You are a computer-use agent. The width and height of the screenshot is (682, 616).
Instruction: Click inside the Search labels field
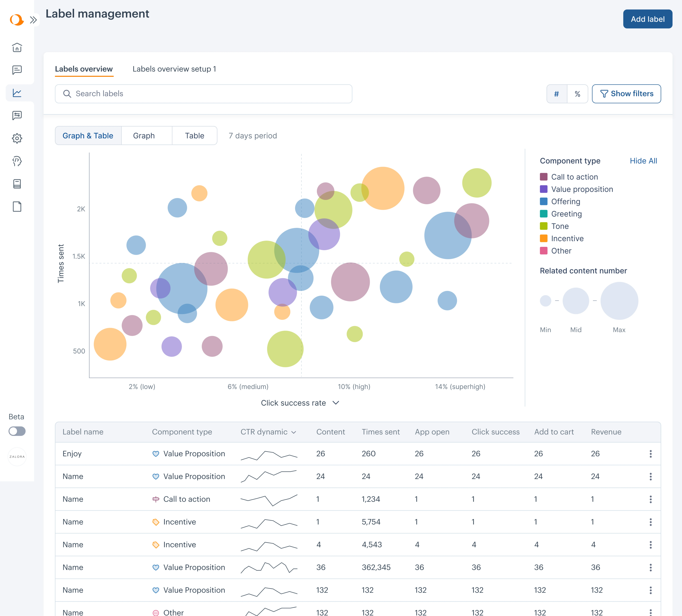(203, 94)
